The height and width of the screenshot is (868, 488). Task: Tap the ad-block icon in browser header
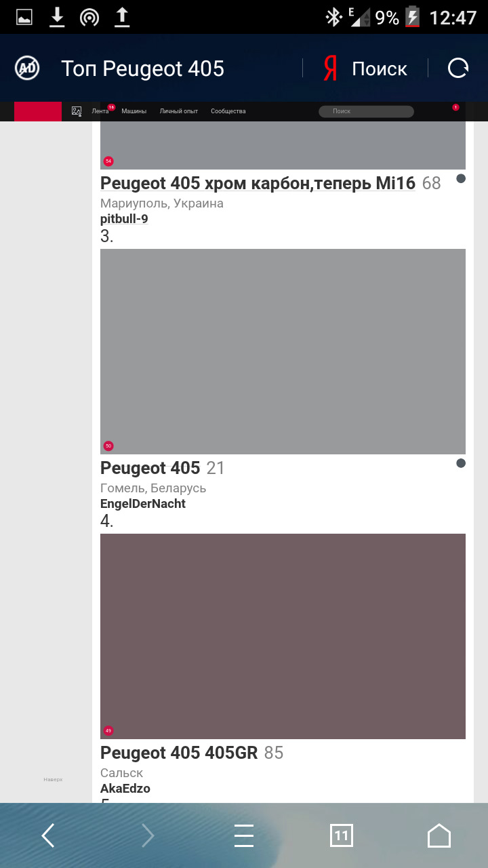(27, 68)
